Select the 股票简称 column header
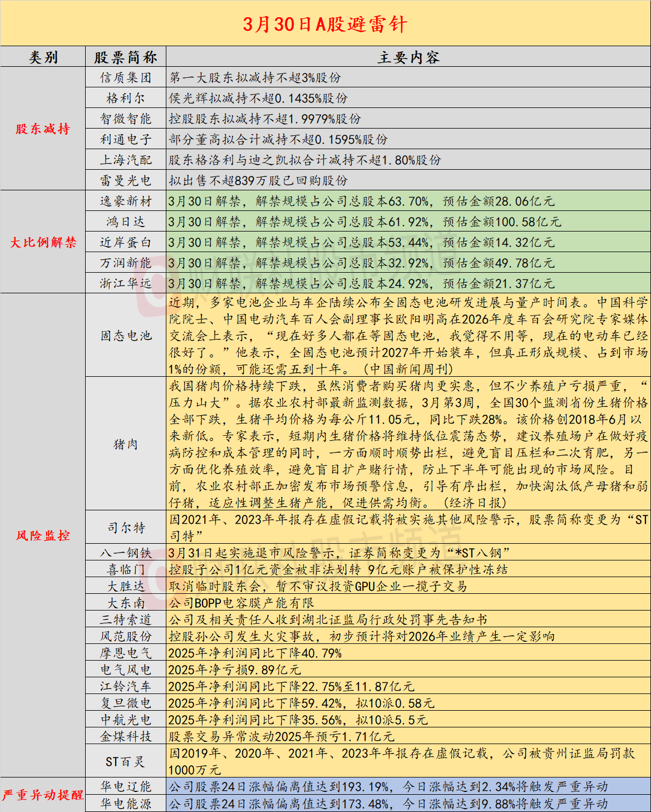Image resolution: width=651 pixels, height=812 pixels. pyautogui.click(x=126, y=57)
